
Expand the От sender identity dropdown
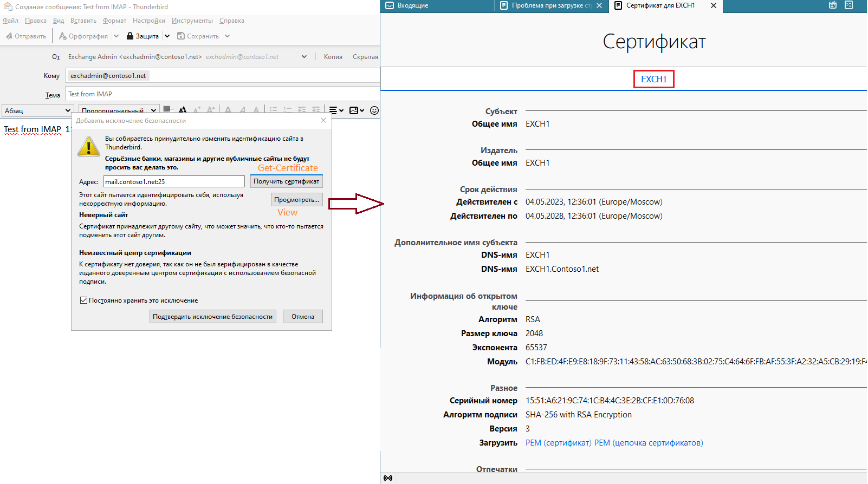pos(304,57)
